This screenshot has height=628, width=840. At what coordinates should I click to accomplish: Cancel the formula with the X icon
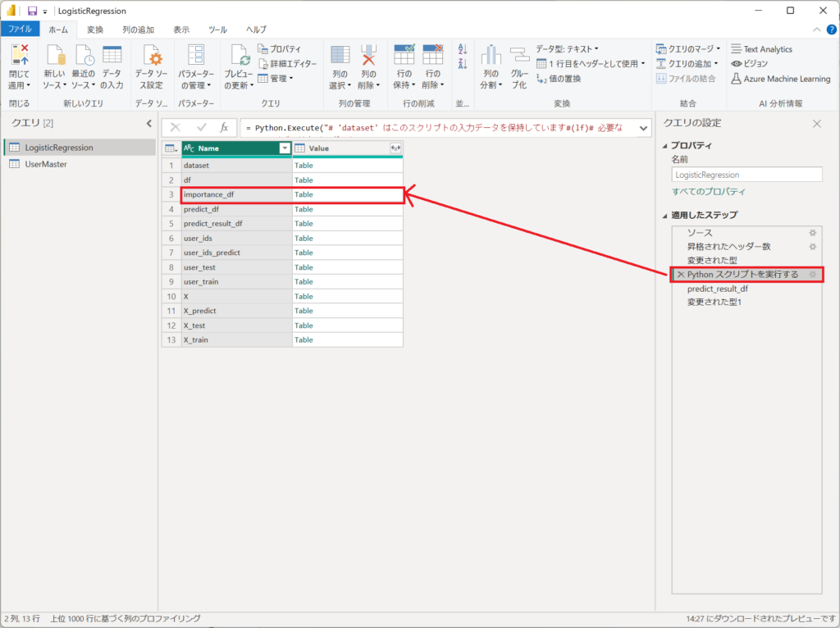coord(176,127)
